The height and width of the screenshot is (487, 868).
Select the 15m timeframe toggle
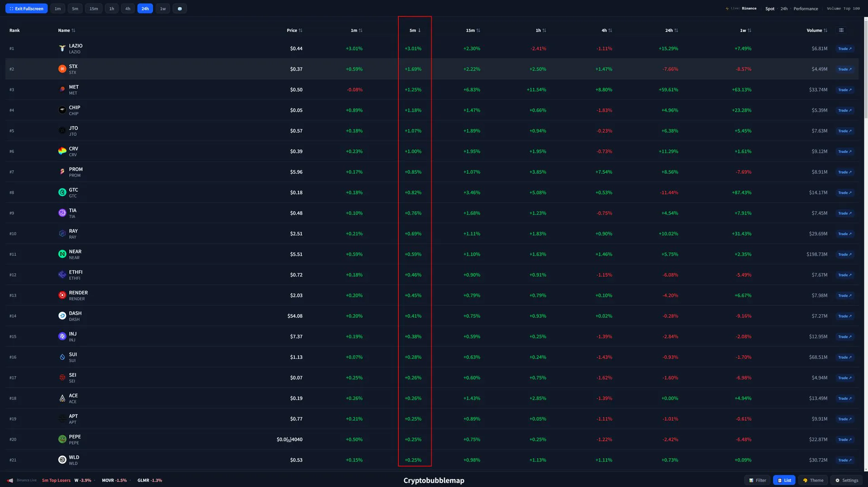click(x=94, y=9)
